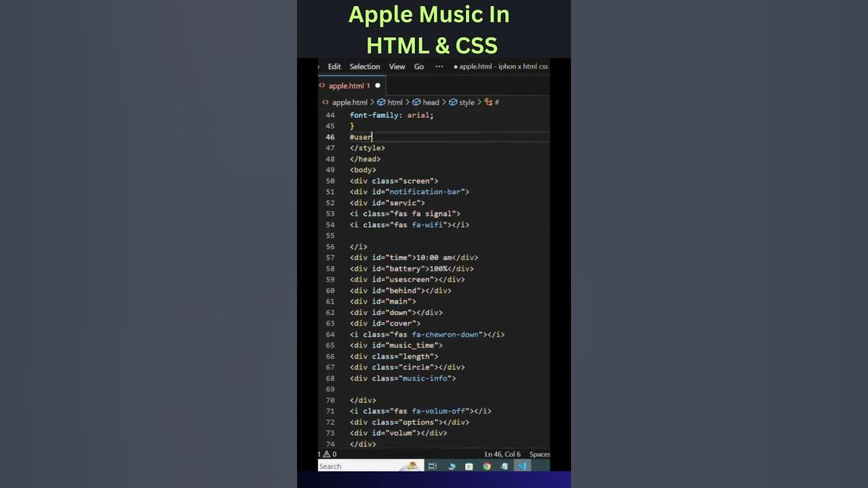Click 'music-info' class on line 68
The image size is (868, 488).
pos(425,378)
